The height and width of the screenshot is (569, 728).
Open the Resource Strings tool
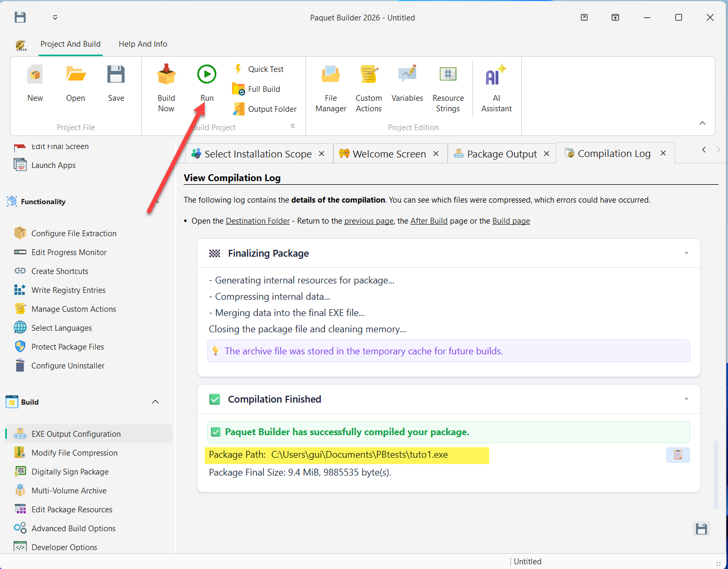click(x=448, y=87)
